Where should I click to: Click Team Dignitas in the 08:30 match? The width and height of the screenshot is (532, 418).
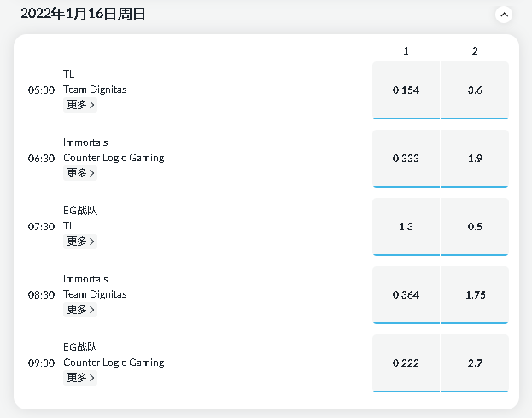95,294
